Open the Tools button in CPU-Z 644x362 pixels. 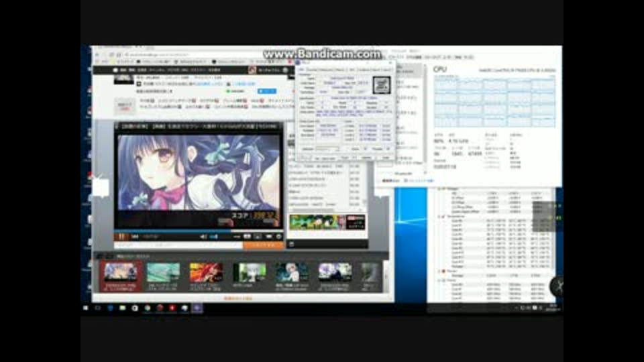point(346,158)
